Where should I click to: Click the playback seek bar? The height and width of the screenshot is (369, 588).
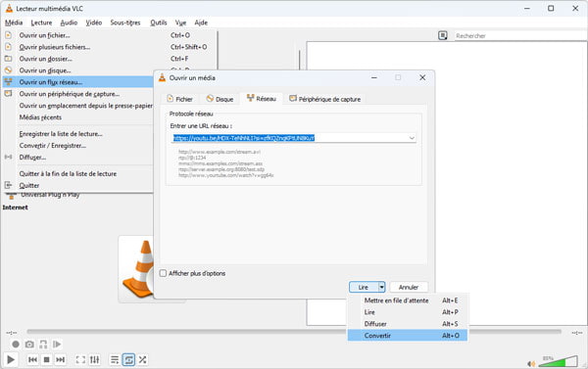[x=294, y=332]
